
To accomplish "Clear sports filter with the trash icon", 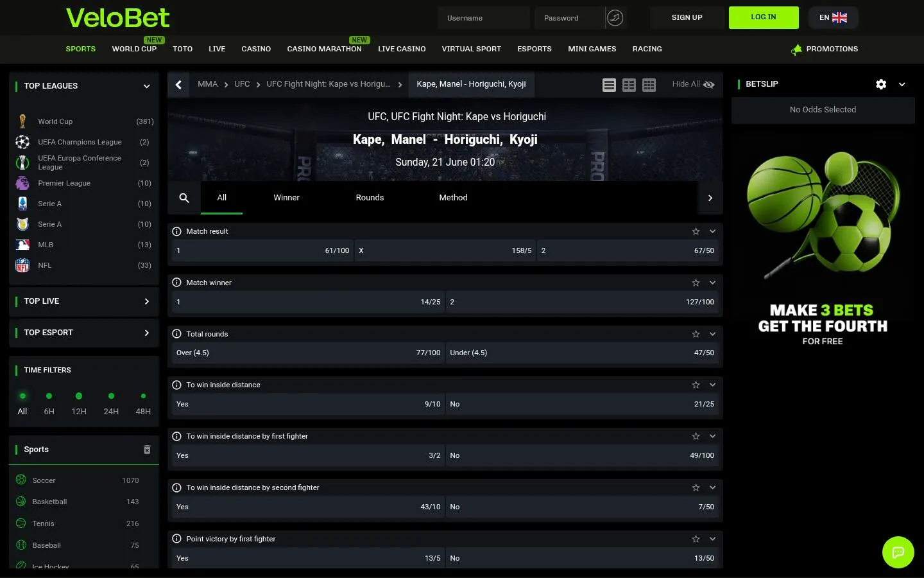I will [x=147, y=450].
